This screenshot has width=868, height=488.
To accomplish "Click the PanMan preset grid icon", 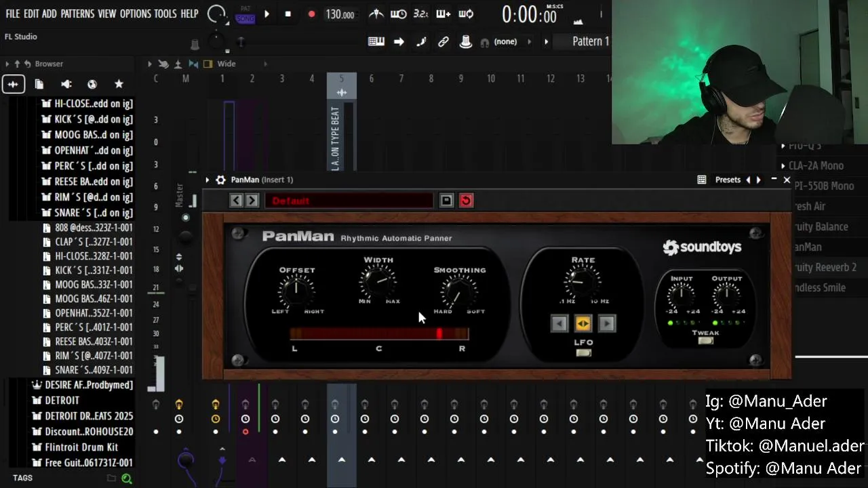I will [702, 180].
